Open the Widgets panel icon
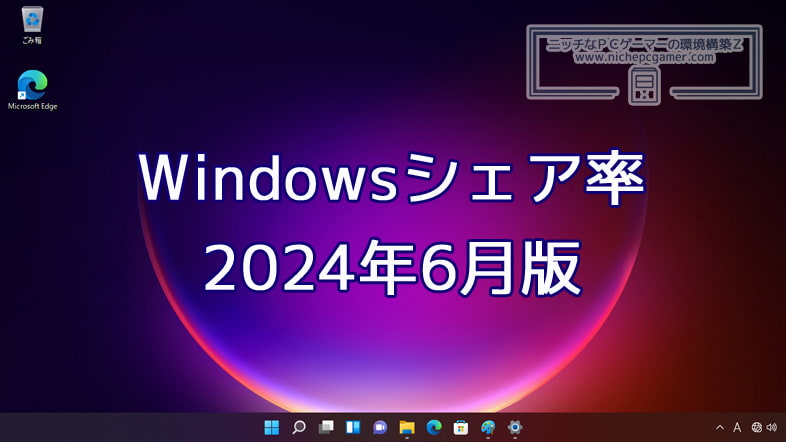786x442 pixels. [x=353, y=427]
